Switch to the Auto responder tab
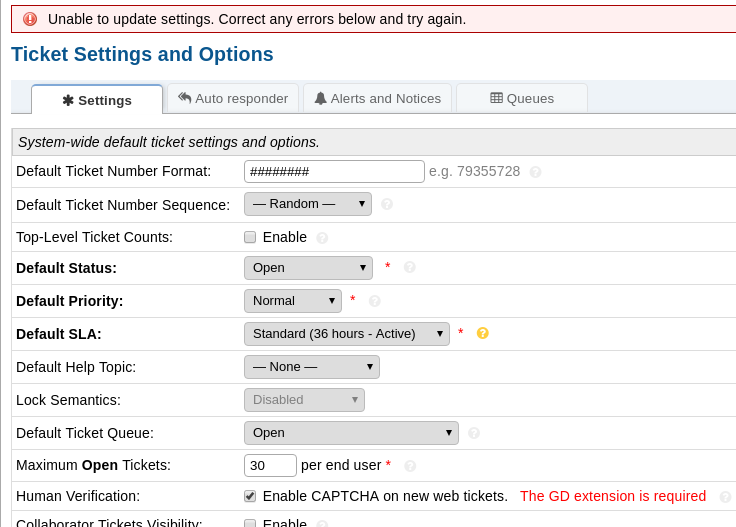736x527 pixels. (233, 98)
